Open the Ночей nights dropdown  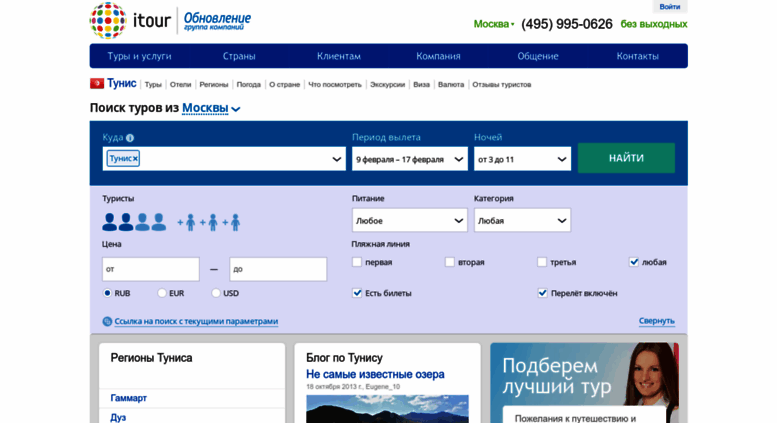coord(522,158)
